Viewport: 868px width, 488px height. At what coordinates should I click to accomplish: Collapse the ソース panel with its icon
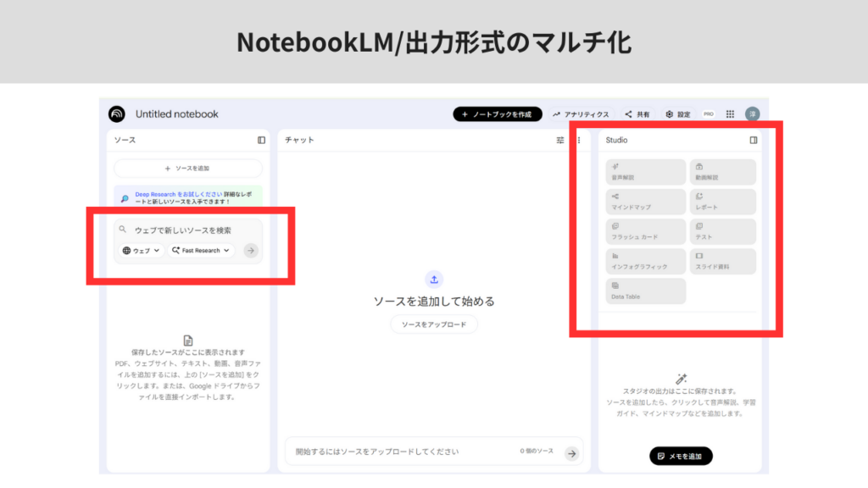(x=261, y=140)
